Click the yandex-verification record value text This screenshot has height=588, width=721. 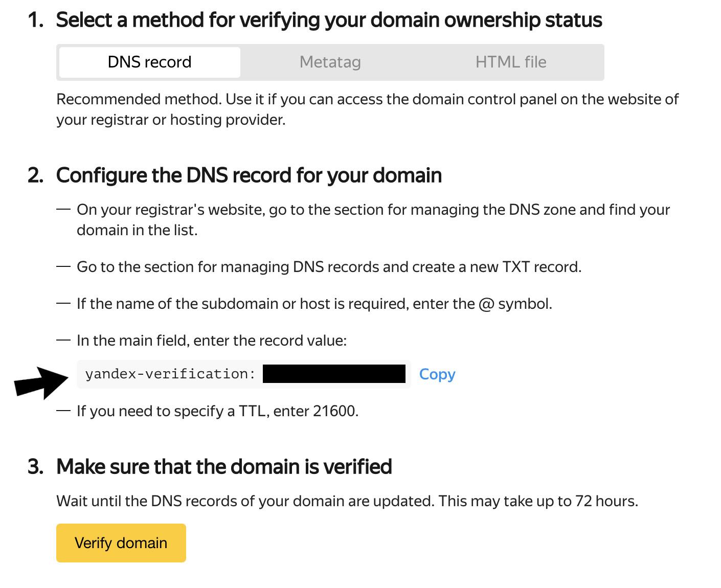tap(170, 374)
